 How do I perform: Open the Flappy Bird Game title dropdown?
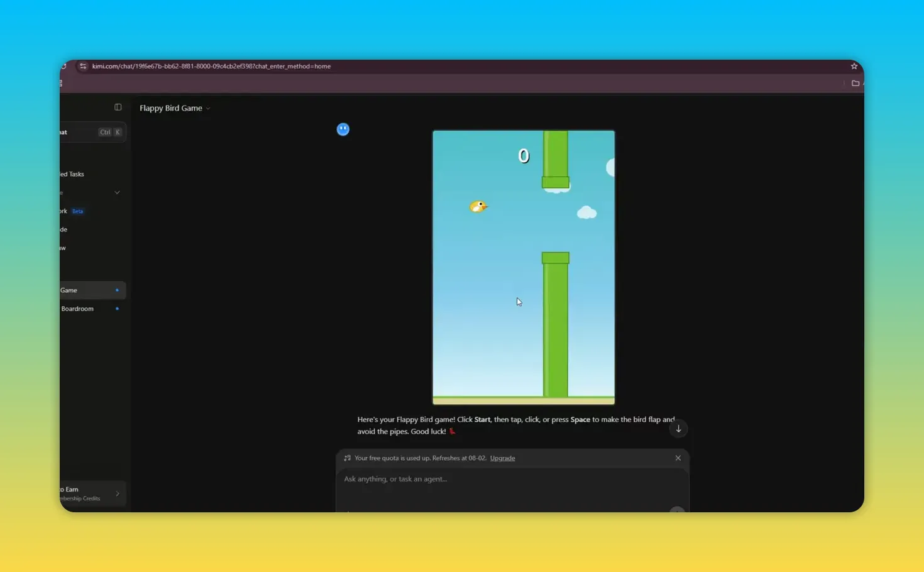[x=175, y=108]
